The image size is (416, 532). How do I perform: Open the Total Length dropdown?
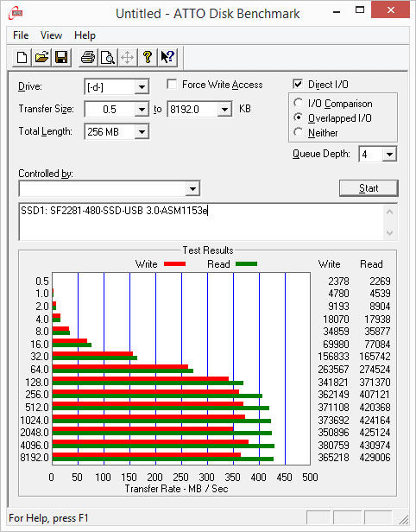142,131
